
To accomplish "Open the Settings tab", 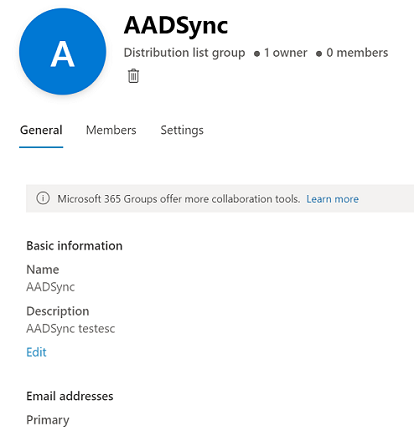I will tap(182, 130).
